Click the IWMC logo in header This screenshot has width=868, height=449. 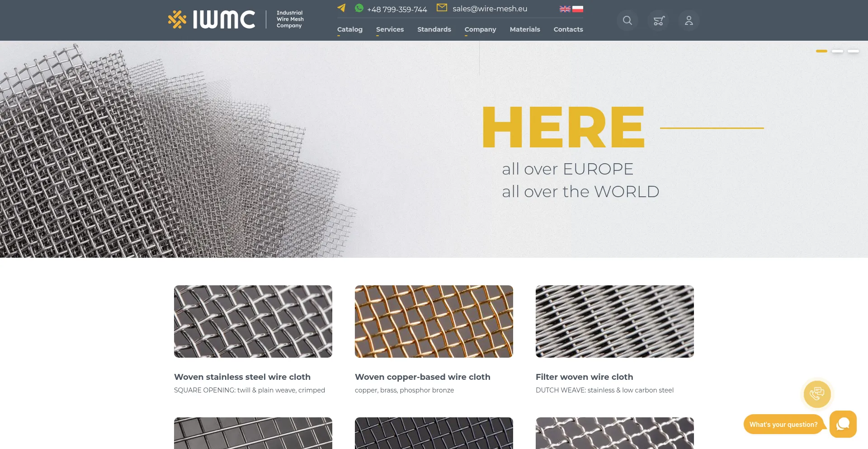click(x=212, y=20)
